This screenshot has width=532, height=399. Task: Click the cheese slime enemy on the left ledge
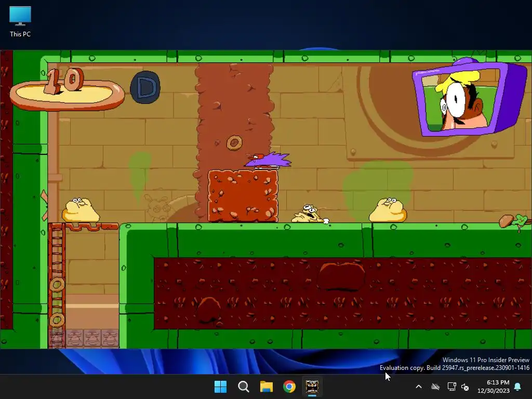[81, 210]
